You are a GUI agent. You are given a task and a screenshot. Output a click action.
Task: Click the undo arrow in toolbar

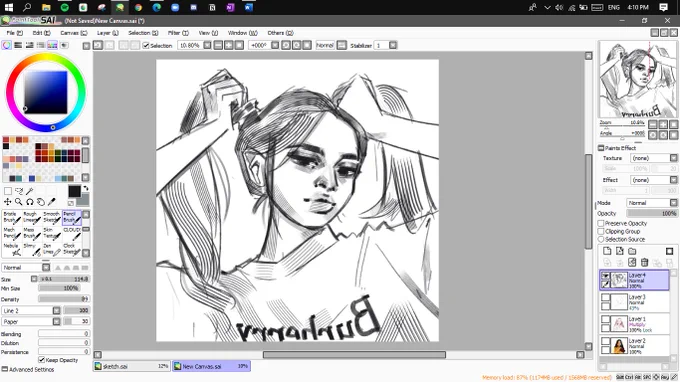[98, 45]
